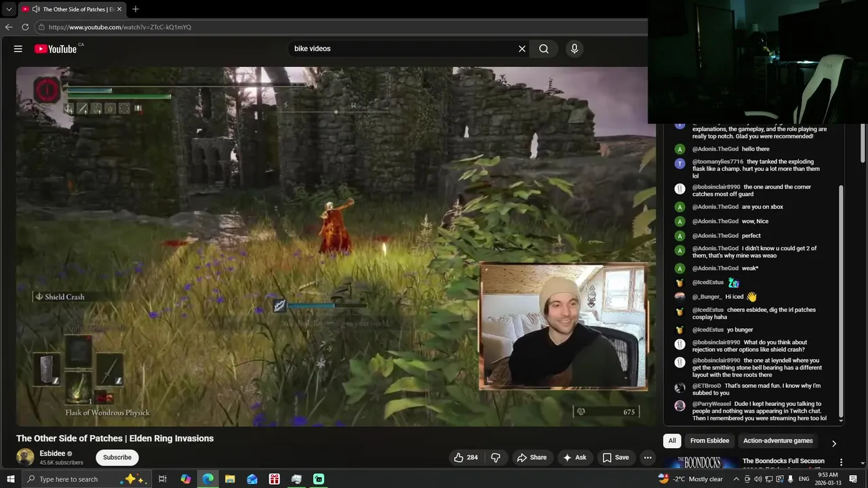Image resolution: width=868 pixels, height=488 pixels.
Task: Expand the browser tab list arrow
Action: click(x=9, y=9)
